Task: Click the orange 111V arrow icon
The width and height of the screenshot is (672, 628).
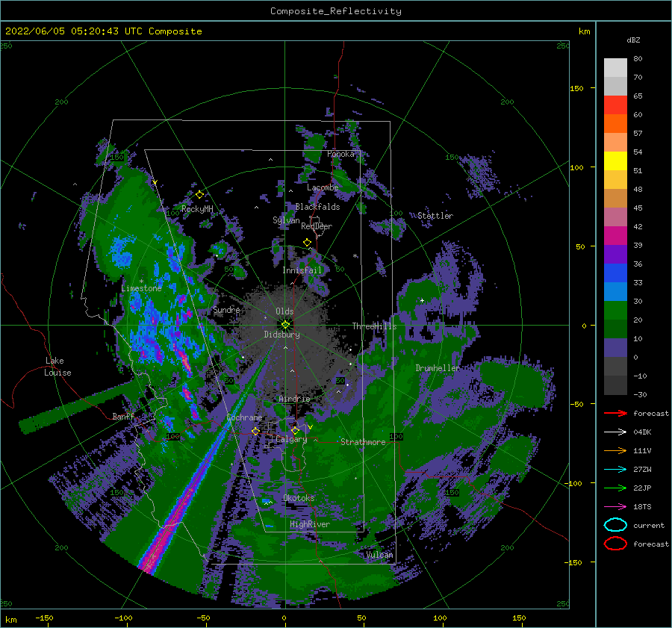Action: (x=615, y=450)
